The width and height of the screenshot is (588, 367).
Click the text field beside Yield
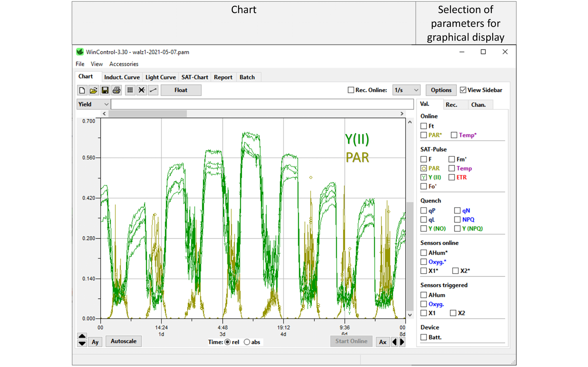pyautogui.click(x=262, y=104)
